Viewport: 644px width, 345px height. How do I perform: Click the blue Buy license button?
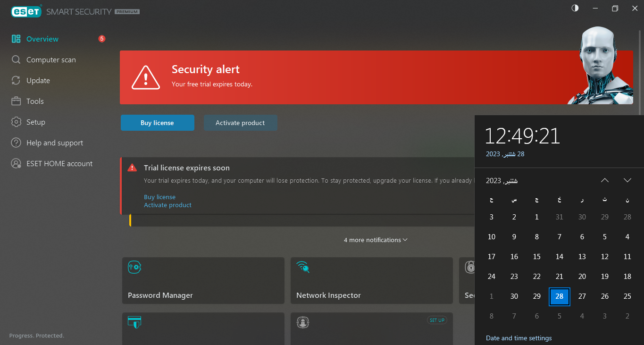(x=157, y=123)
